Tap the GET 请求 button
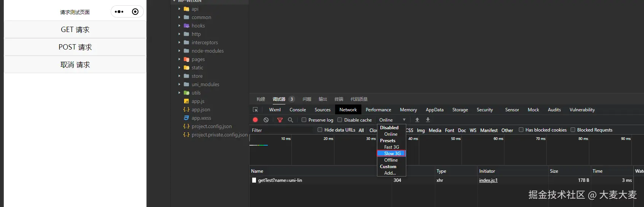Image resolution: width=644 pixels, height=207 pixels. [75, 29]
